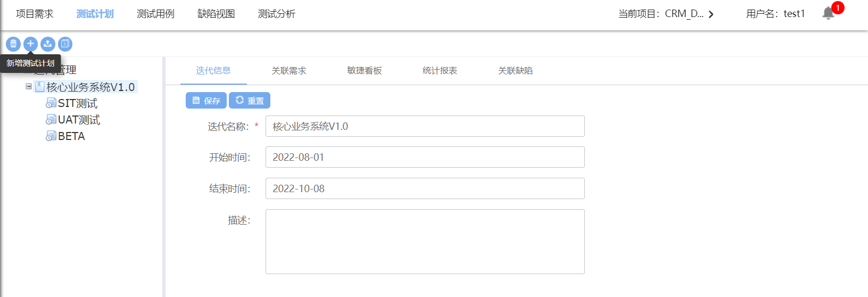This screenshot has height=297, width=868.
Task: Click the 重置 button
Action: click(x=250, y=101)
